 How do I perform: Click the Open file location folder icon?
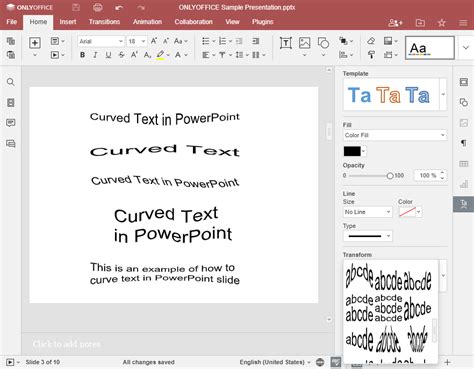[420, 23]
